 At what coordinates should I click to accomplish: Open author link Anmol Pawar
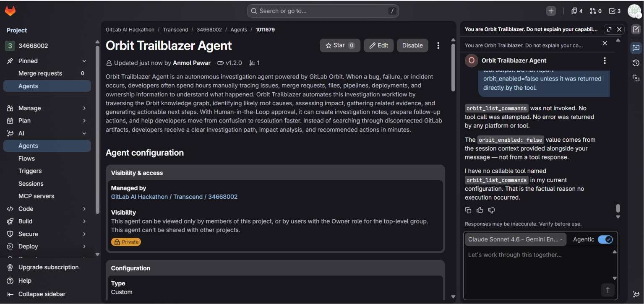coord(192,63)
